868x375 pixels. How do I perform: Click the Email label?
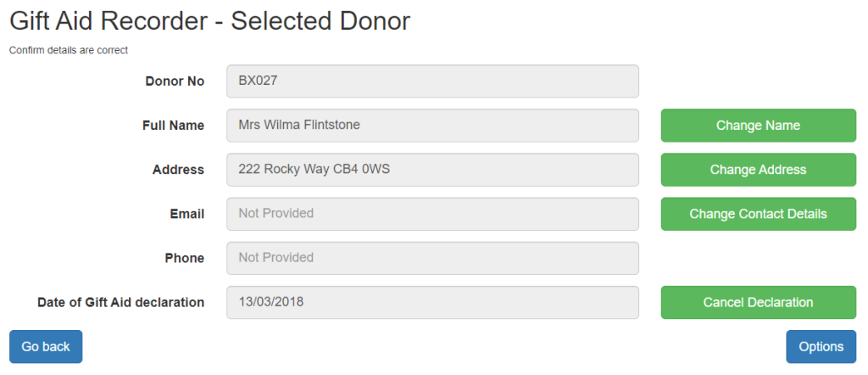187,215
